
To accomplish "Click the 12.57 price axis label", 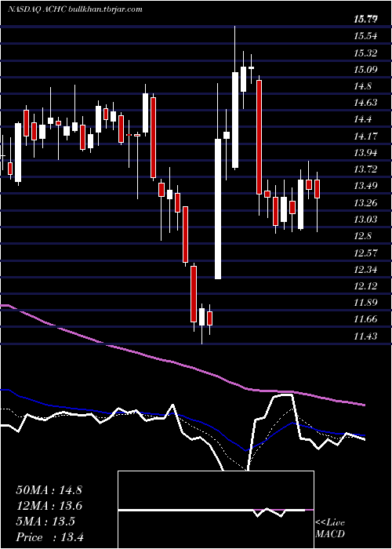I will coord(366,253).
